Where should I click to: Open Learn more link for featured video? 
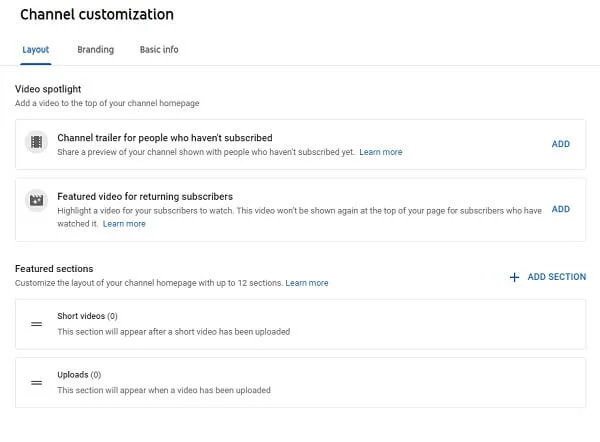coord(124,224)
